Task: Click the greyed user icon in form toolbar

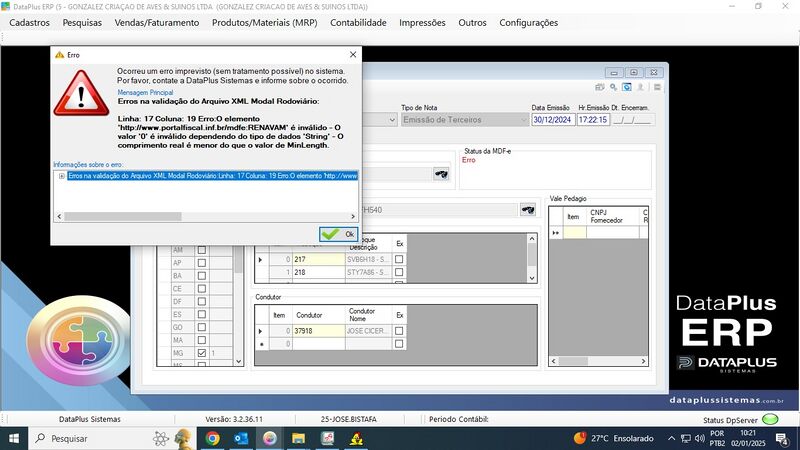Action: [x=641, y=87]
